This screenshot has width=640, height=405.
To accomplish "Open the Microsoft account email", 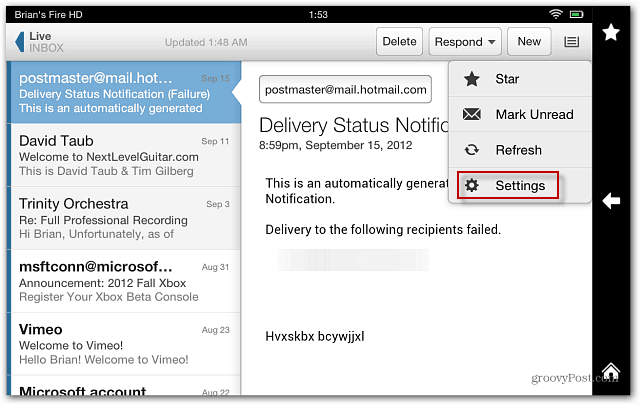I will click(124, 386).
